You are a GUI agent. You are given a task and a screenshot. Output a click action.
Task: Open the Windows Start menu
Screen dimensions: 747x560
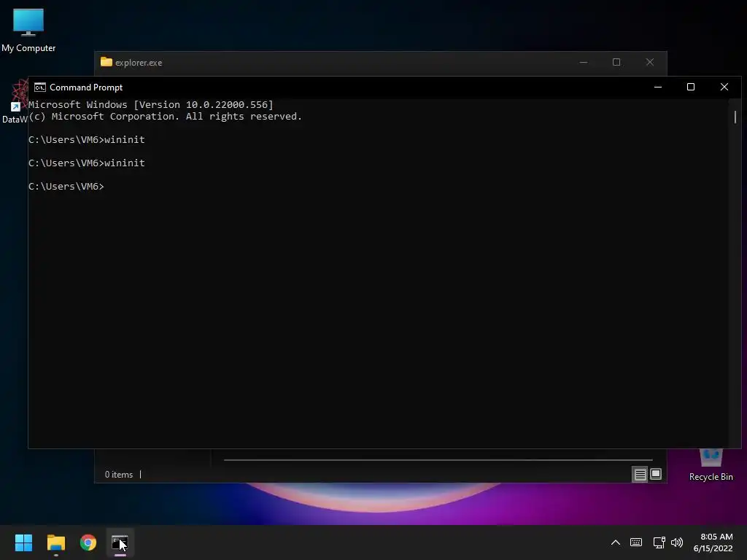[x=23, y=542]
